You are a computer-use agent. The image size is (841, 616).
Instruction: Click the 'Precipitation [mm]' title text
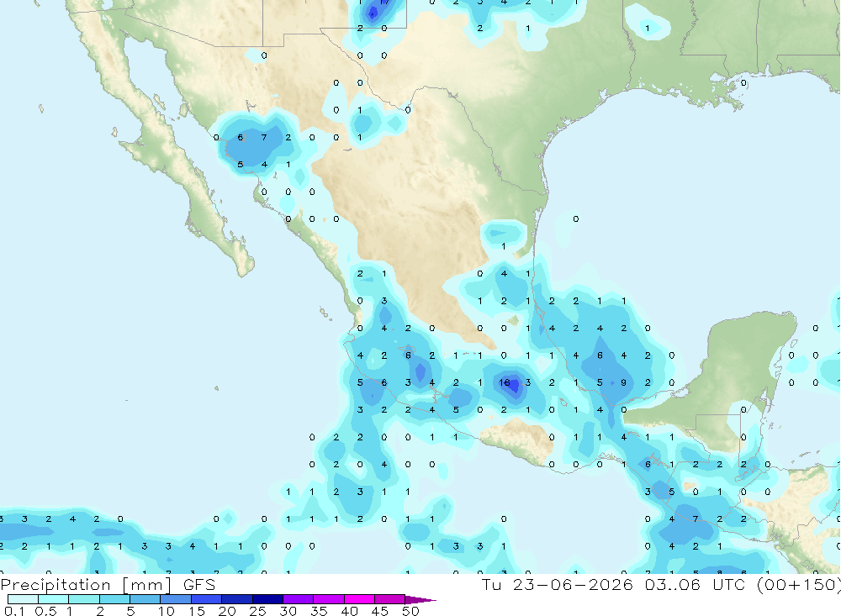point(86,585)
